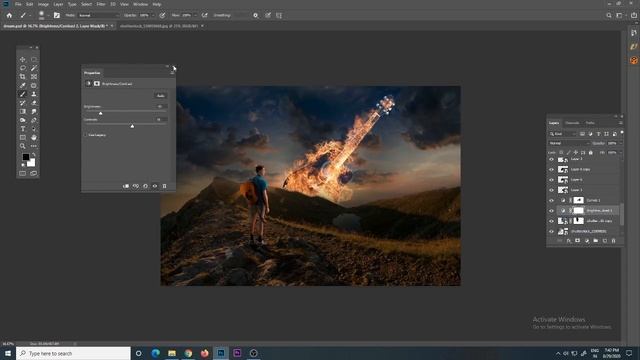The image size is (640, 360).
Task: Select the Move tool
Action: click(x=22, y=60)
